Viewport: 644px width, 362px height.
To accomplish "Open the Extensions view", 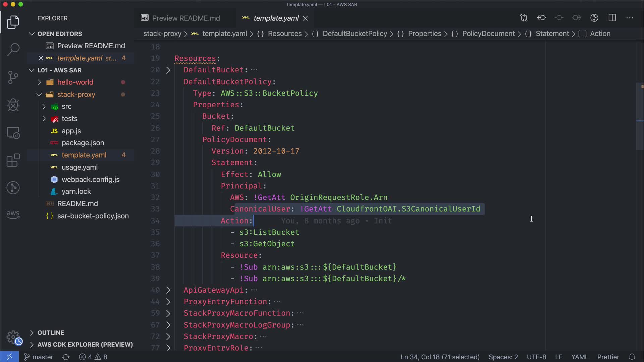I will 13,161.
